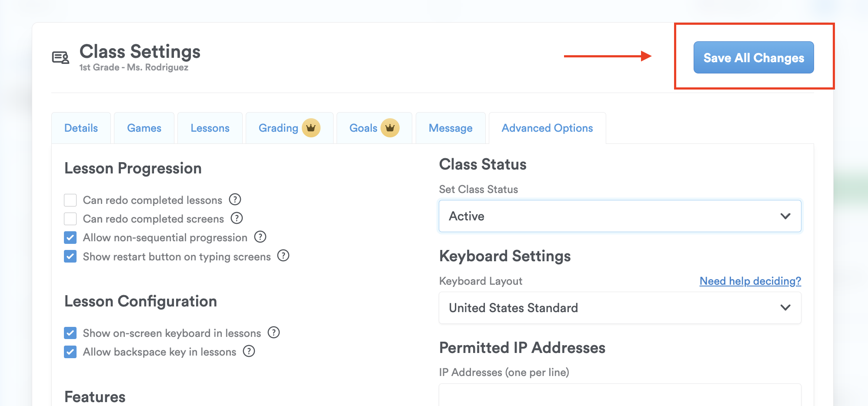The image size is (868, 406).
Task: Open the Lessons tab
Action: coord(210,128)
